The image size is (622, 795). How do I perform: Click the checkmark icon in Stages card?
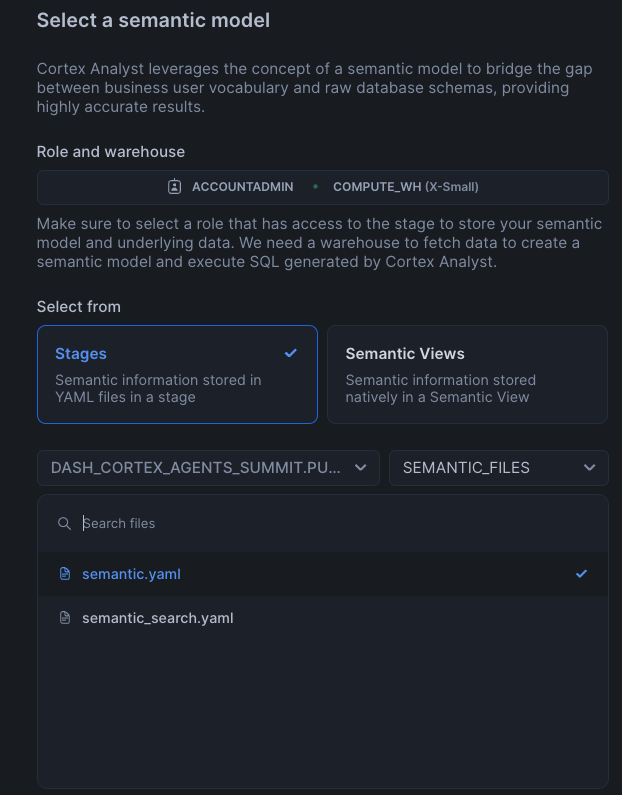290,353
